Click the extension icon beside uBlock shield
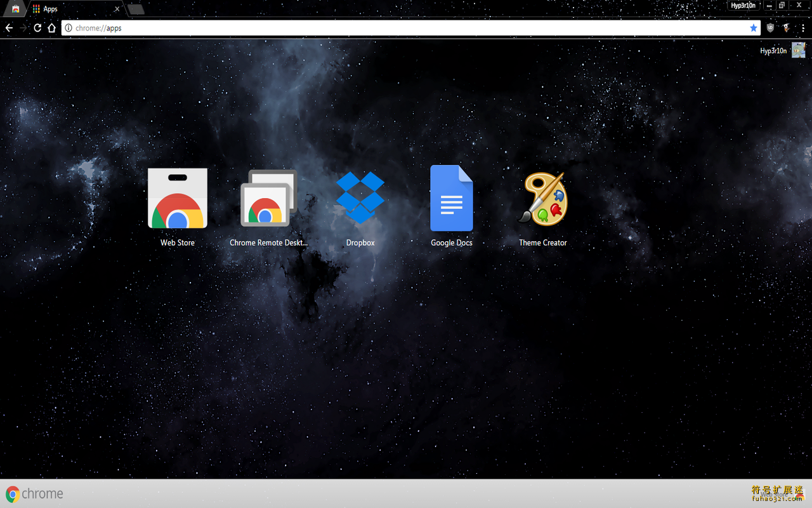The width and height of the screenshot is (812, 508). coord(786,28)
